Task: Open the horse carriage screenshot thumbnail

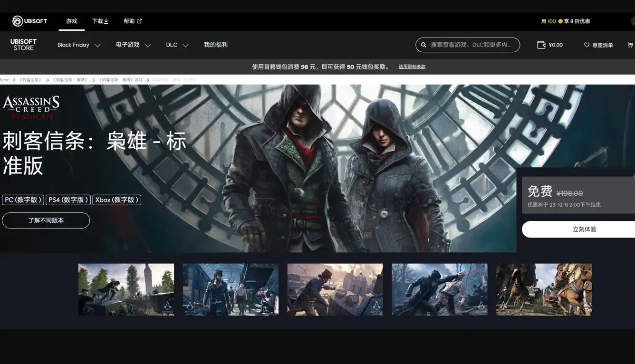Action: (544, 289)
